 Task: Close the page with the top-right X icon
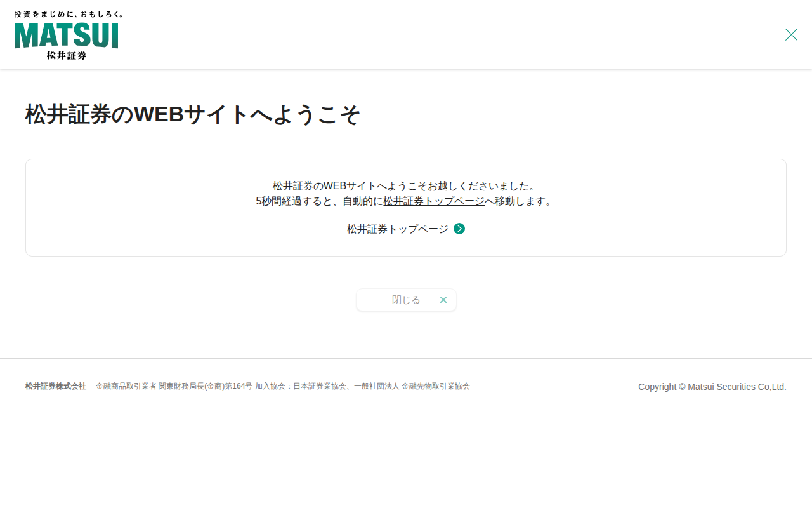pos(791,35)
